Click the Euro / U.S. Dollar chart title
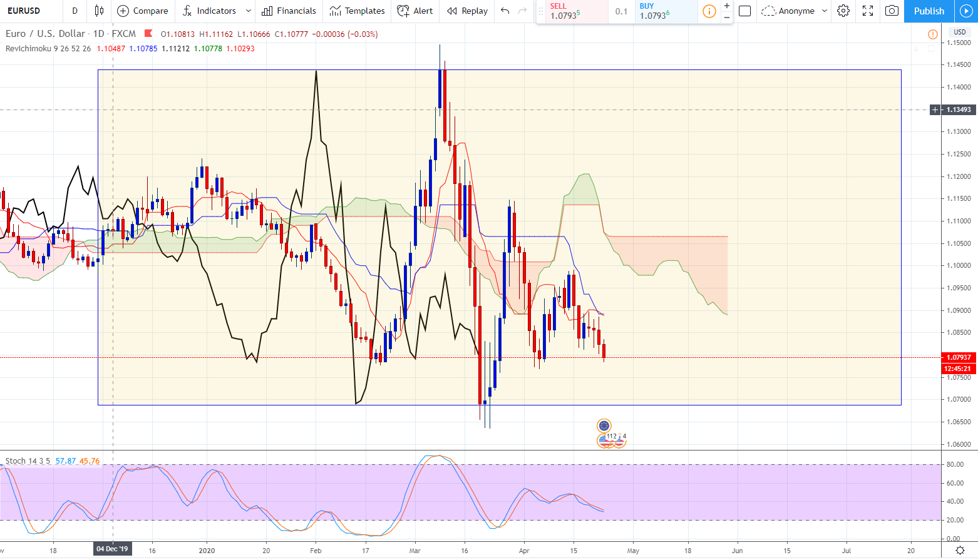978x560 pixels. 45,34
